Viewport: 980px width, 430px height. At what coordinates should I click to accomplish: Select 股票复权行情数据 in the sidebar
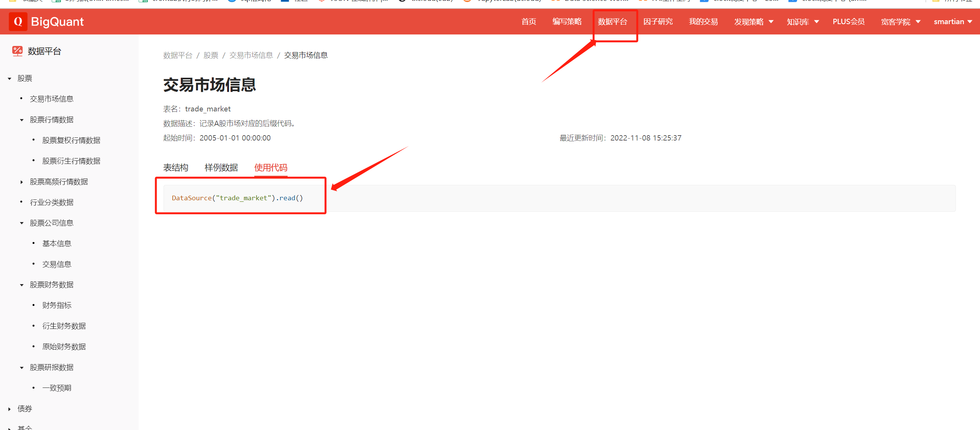tap(71, 141)
